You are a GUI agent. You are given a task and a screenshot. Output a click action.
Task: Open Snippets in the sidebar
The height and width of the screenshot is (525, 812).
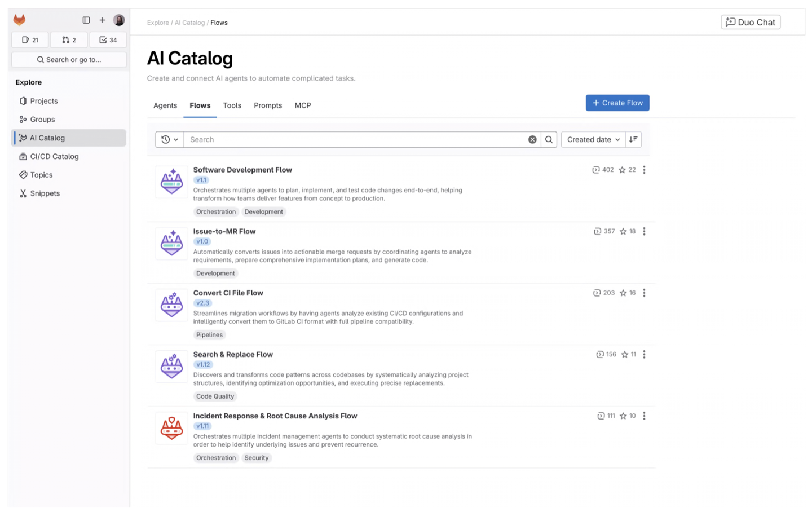point(69,193)
